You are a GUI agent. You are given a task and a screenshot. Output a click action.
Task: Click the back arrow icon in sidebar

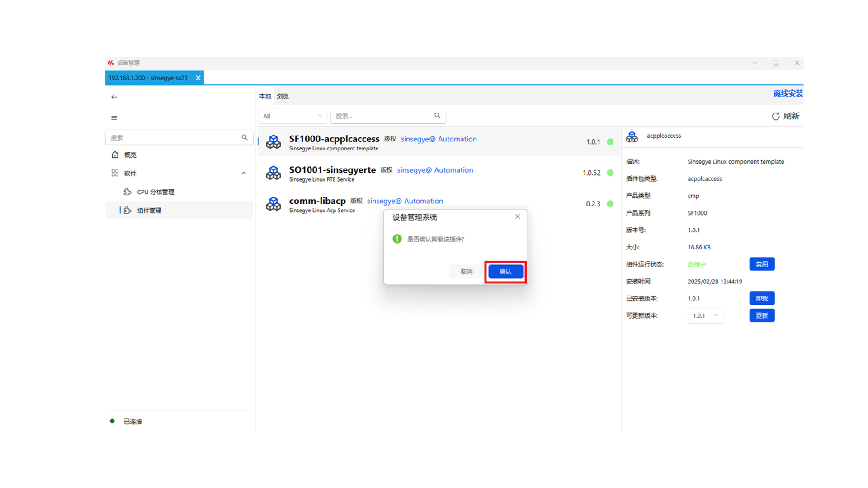click(114, 97)
